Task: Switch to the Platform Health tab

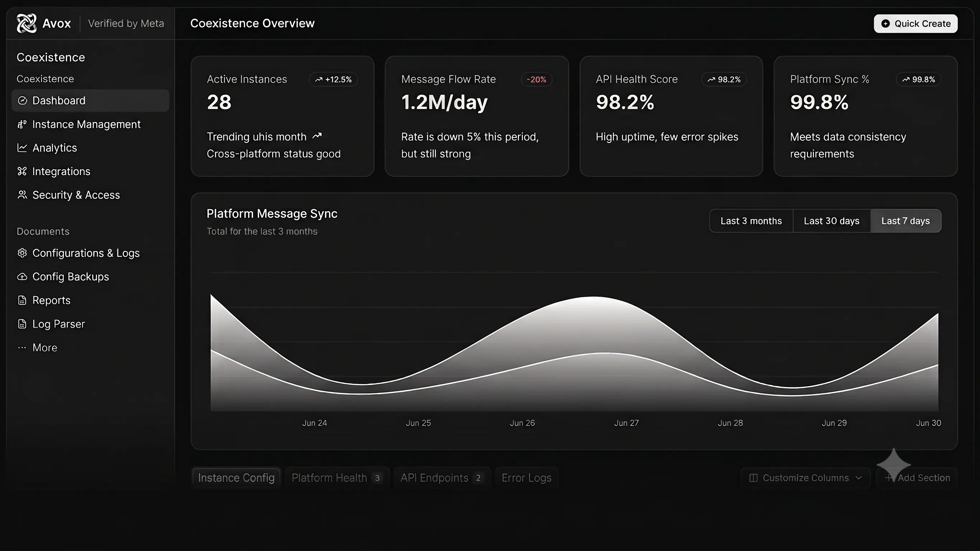Action: tap(337, 478)
